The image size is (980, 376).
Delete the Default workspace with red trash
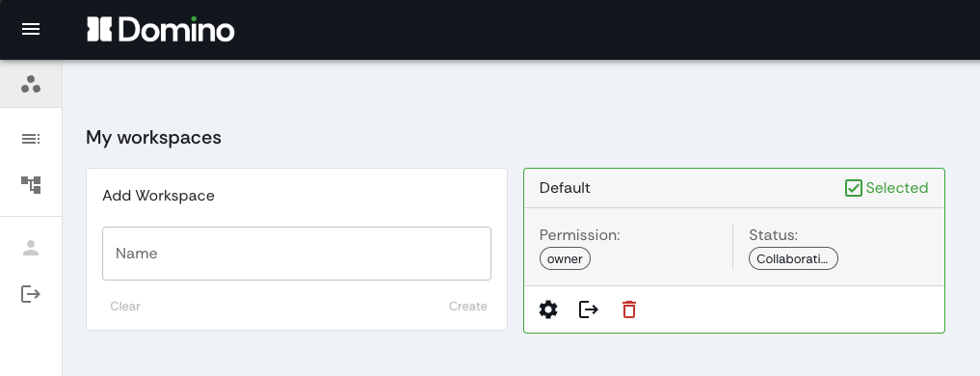click(628, 309)
